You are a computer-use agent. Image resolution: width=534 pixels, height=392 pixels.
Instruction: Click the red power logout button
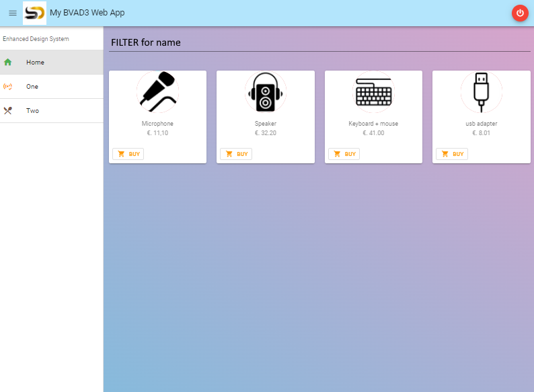coord(520,13)
